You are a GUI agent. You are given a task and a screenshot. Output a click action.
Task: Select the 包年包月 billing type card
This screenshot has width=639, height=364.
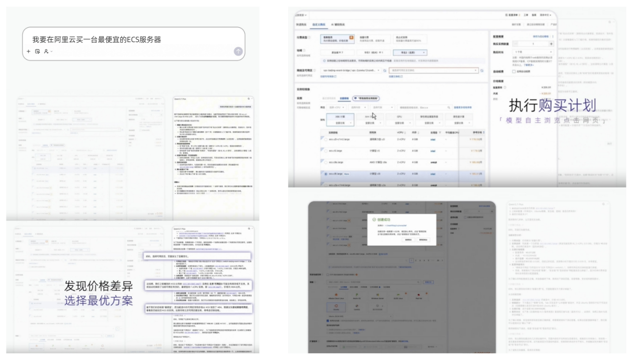point(338,39)
